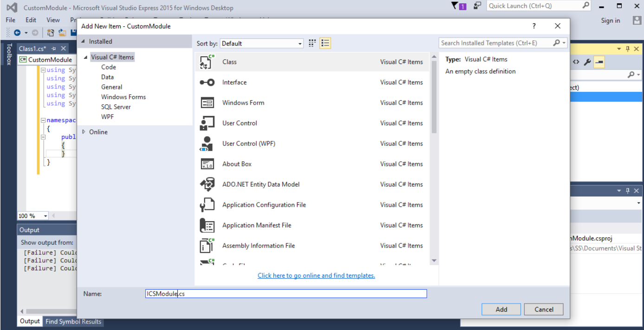Click the send feedback icon

point(477,6)
